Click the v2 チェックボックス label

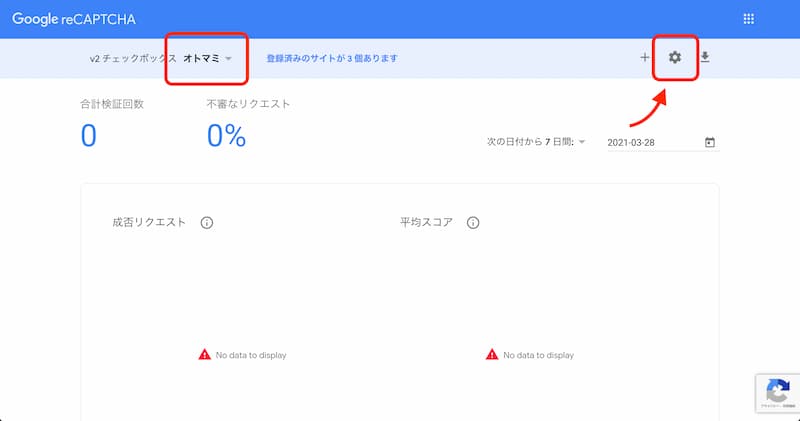pyautogui.click(x=133, y=58)
